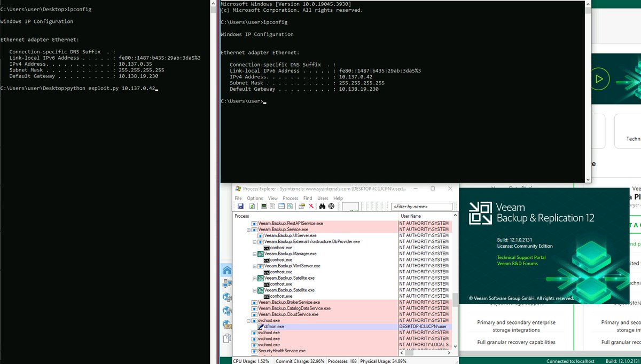Select the Veeam.Backup.BrokerService.exe process row
Screen dimensions: 641x364
(x=343, y=302)
